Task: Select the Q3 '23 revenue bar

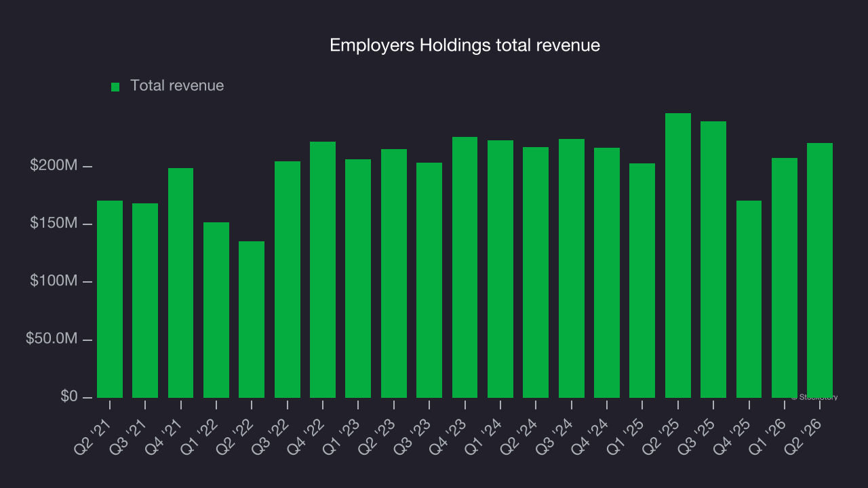Action: [x=429, y=280]
